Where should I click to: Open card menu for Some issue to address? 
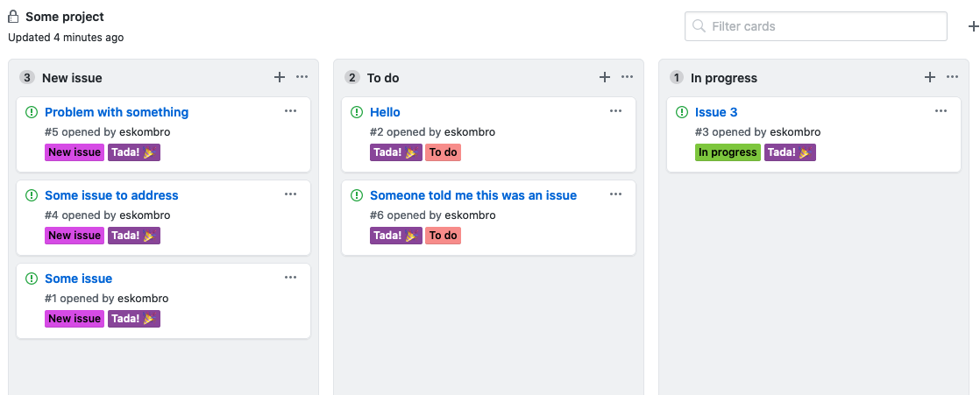(291, 194)
